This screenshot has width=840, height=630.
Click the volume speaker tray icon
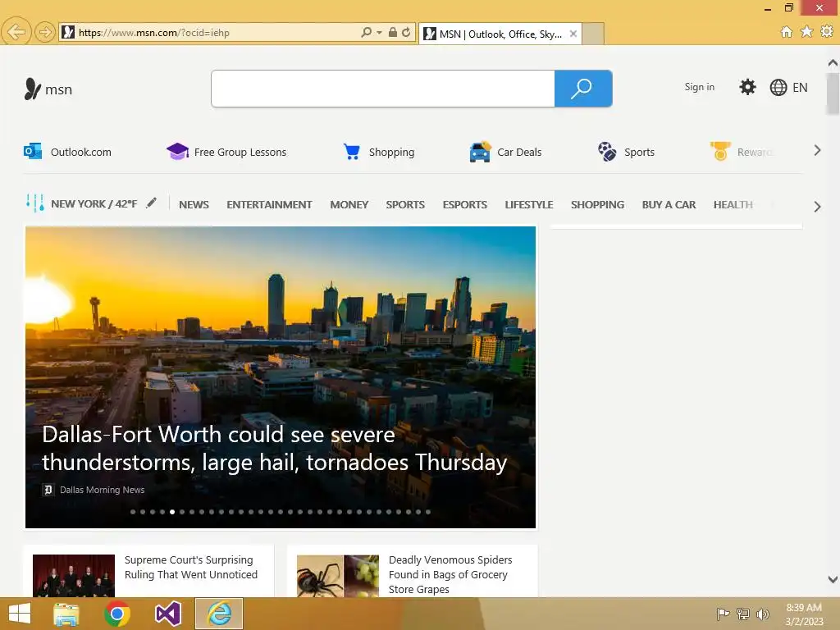tap(763, 614)
